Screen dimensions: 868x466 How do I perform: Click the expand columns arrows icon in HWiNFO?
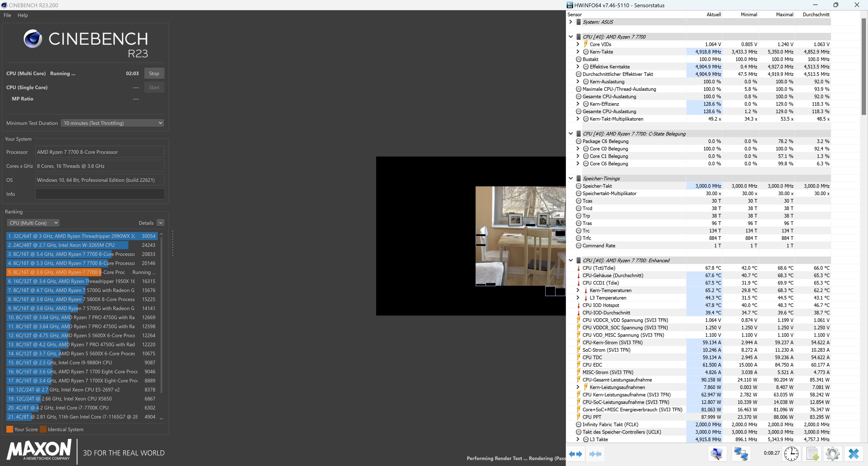click(x=576, y=454)
